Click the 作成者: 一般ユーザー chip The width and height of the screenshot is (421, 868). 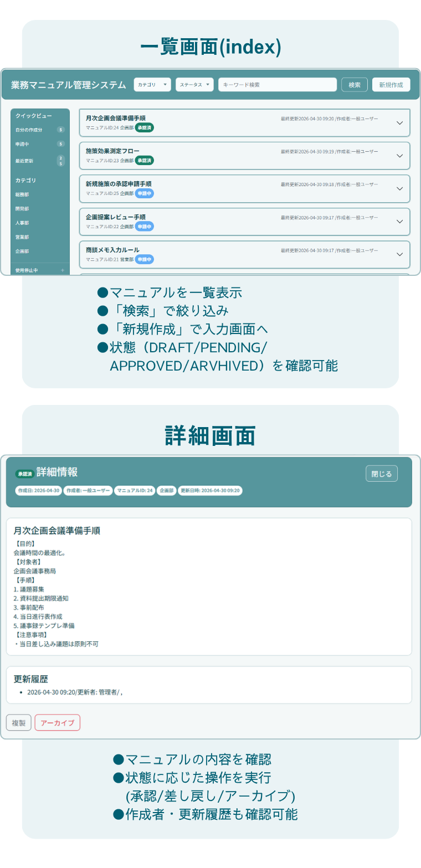click(x=88, y=490)
